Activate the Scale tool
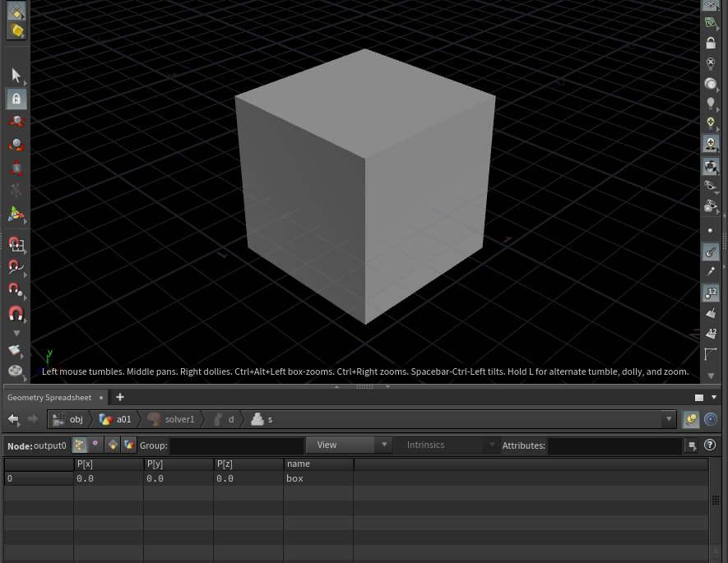728x563 pixels. 16,168
